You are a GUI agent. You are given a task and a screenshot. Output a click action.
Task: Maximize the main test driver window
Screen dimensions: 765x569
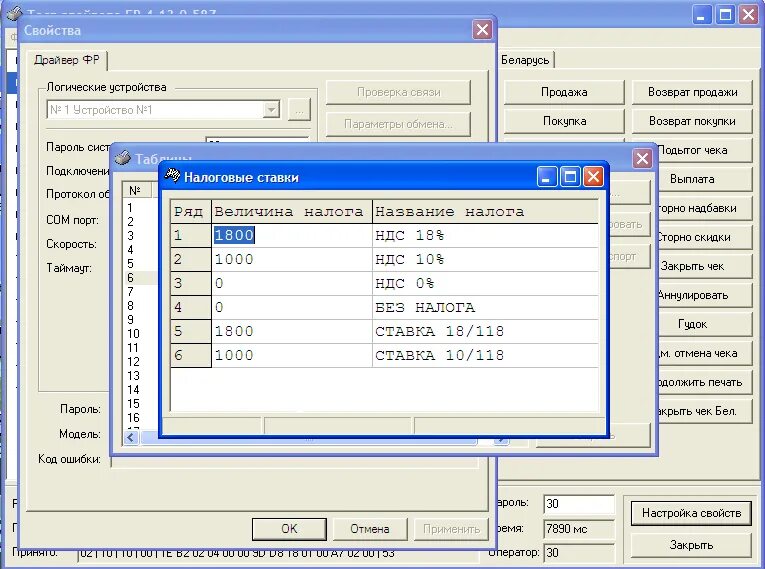pyautogui.click(x=725, y=15)
